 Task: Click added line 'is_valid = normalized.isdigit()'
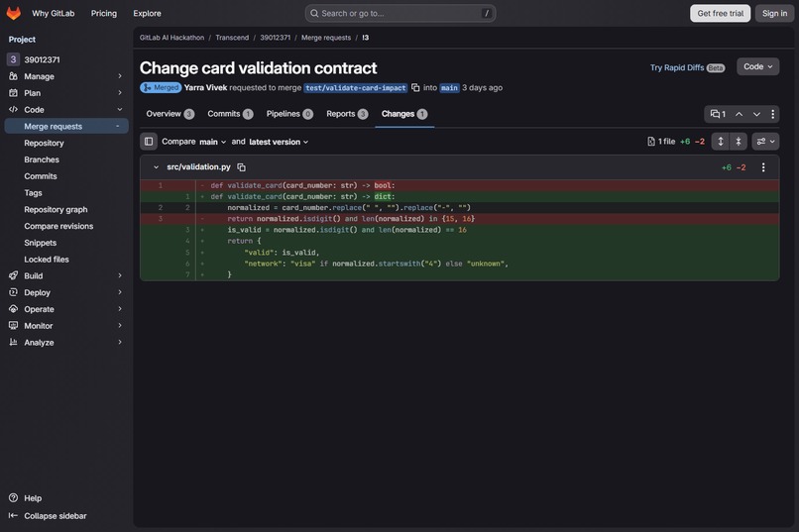(460, 230)
